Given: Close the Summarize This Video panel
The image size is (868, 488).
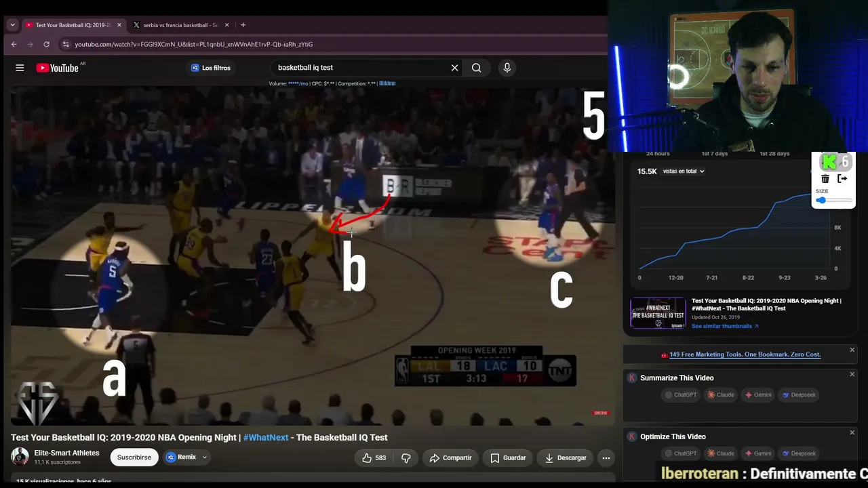Looking at the screenshot, I should click(852, 373).
